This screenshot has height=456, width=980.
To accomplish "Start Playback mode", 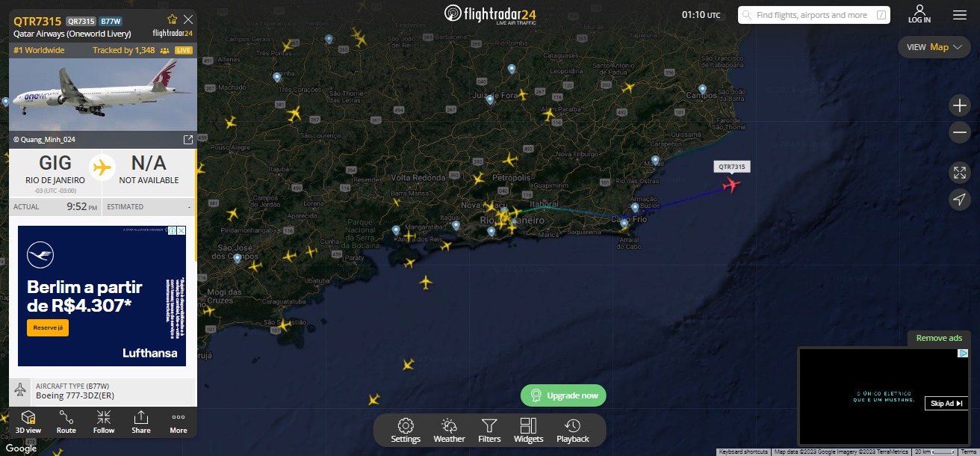I will (x=573, y=431).
